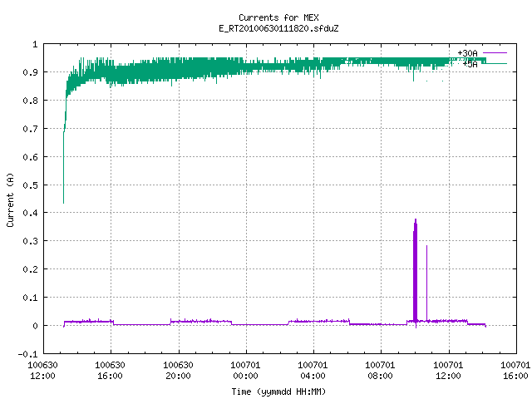532x399 pixels.
Task: Click x-axis label 100701 16:00
Action: (x=515, y=371)
